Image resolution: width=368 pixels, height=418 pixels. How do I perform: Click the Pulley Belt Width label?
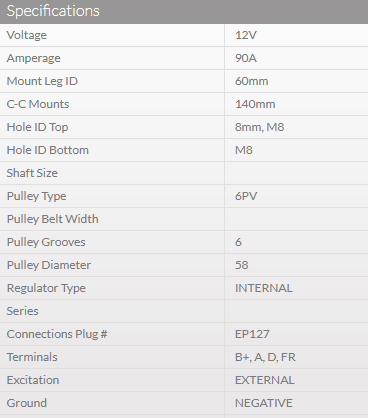tap(53, 219)
